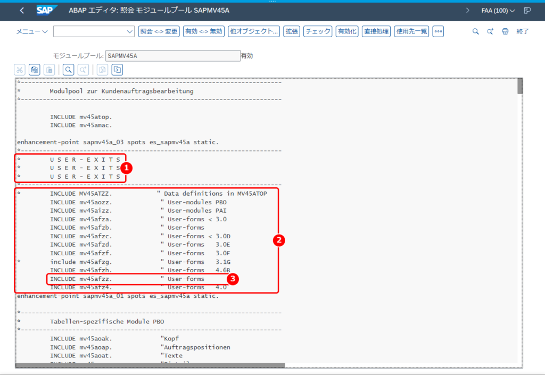545x392 pixels.
Task: Click the comment "Auftragspositionen
Action: click(195, 347)
